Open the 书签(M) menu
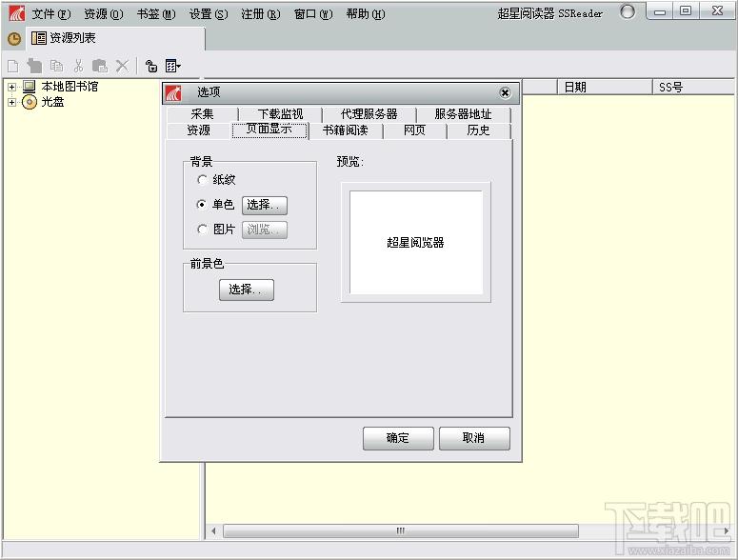738x560 pixels. pyautogui.click(x=156, y=14)
